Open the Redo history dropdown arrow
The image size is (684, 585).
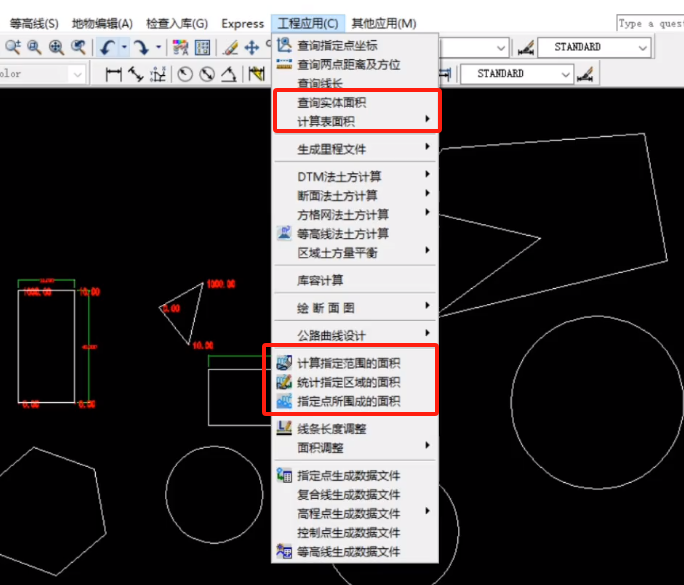click(158, 47)
